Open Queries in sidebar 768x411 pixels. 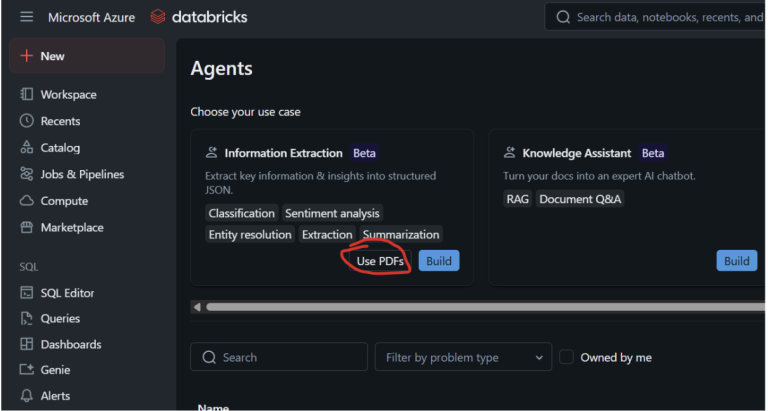click(x=60, y=319)
